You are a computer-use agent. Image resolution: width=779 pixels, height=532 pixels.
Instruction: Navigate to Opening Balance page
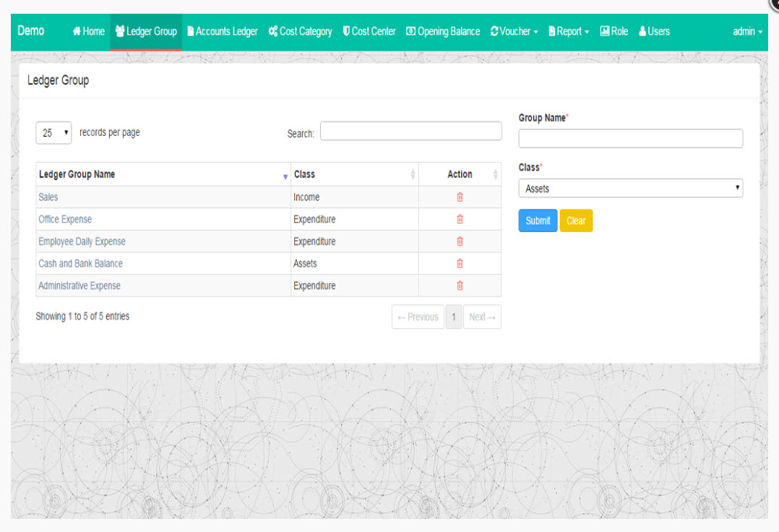point(443,32)
